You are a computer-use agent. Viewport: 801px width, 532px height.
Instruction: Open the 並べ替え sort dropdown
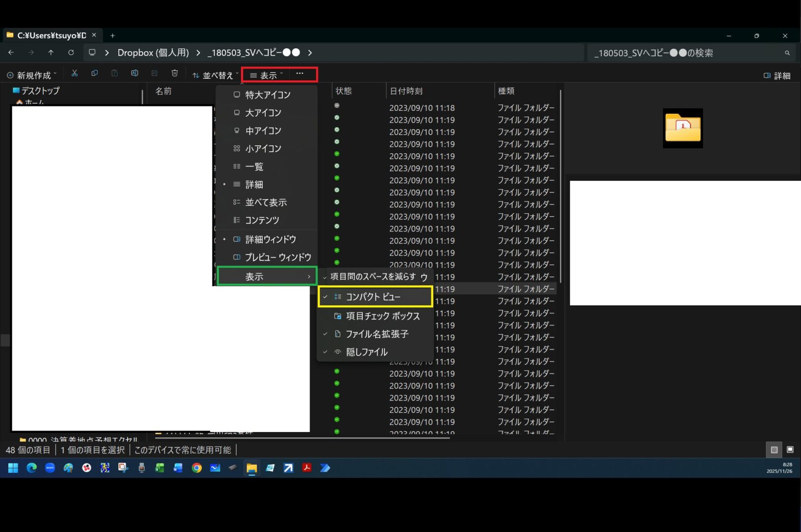pyautogui.click(x=215, y=75)
